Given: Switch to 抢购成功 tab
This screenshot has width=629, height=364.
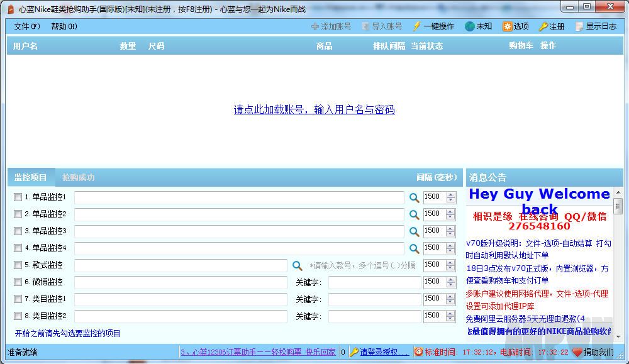Looking at the screenshot, I should (79, 177).
